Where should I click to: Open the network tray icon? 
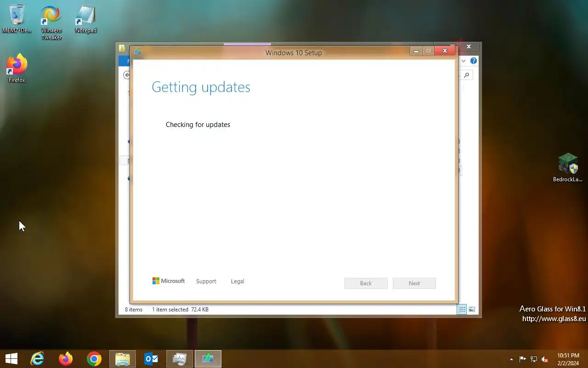pyautogui.click(x=534, y=359)
